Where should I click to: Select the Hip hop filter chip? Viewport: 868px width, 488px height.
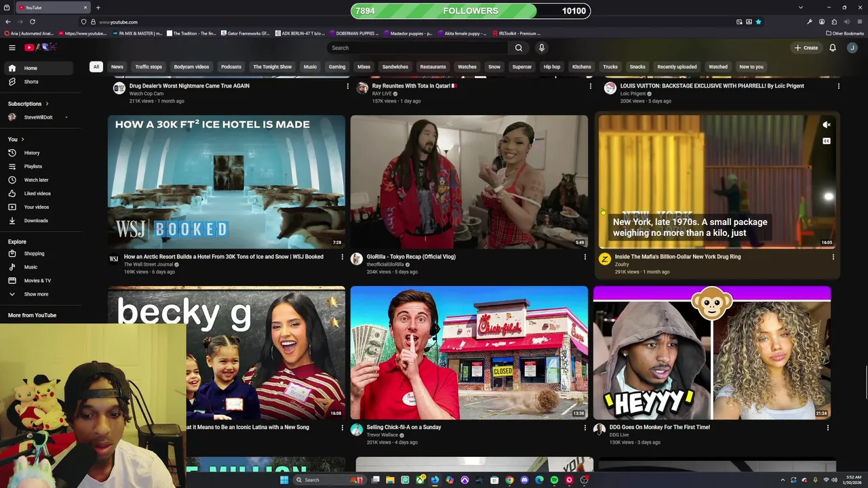pos(552,67)
